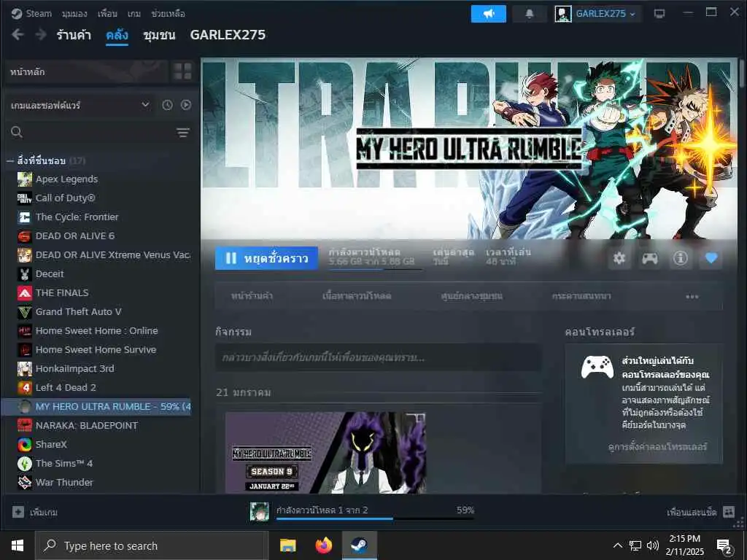This screenshot has height=560, width=747.
Task: Open the ร้านค้า store tab
Action: 74,35
